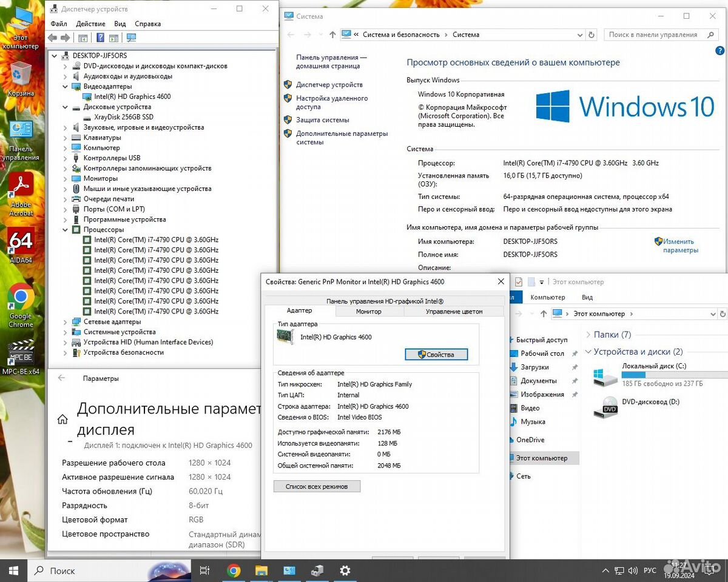Click the Settings gear icon on the taskbar
Screen dimensions: 728x582
[345, 570]
